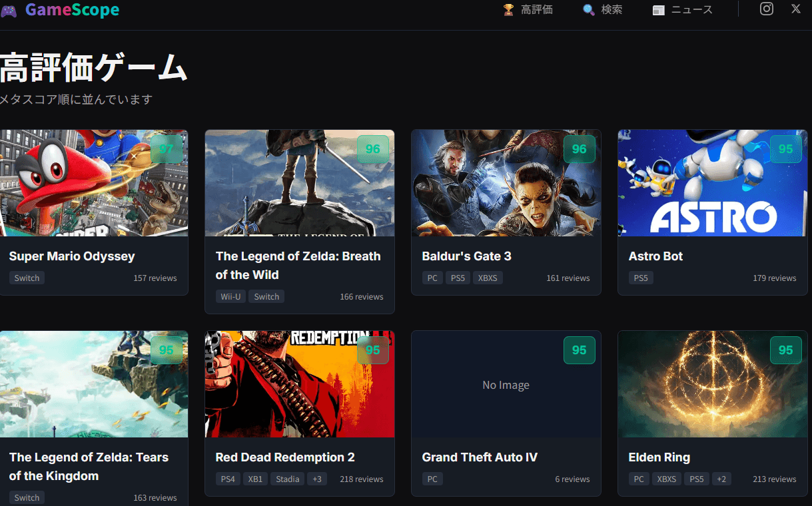
Task: Open the Baldur's Gate 3 title link
Action: coord(466,256)
